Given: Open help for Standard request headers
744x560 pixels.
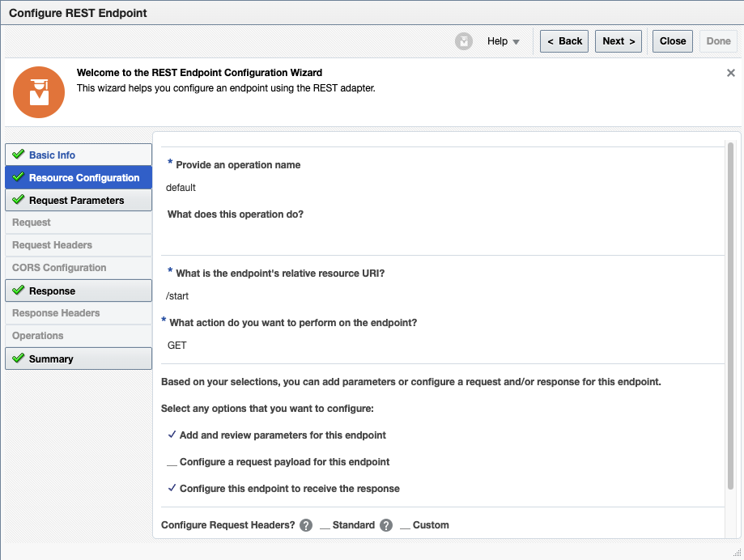Looking at the screenshot, I should point(306,525).
